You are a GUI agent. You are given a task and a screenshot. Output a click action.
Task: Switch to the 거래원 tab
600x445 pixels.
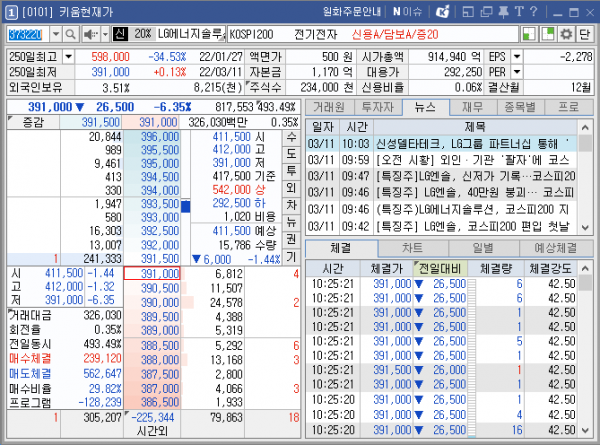tap(329, 107)
